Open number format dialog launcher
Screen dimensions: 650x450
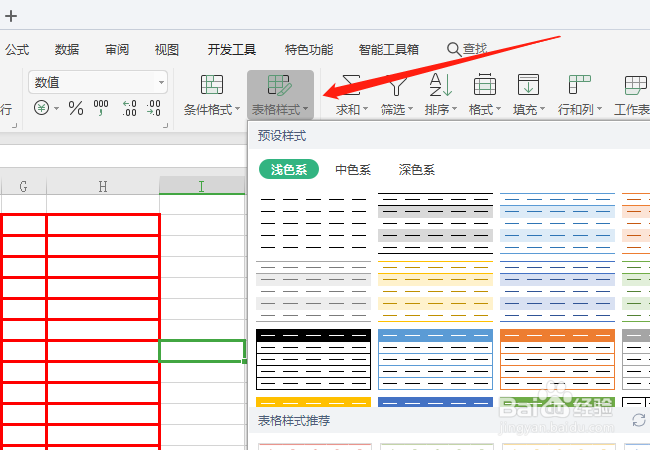point(166,125)
